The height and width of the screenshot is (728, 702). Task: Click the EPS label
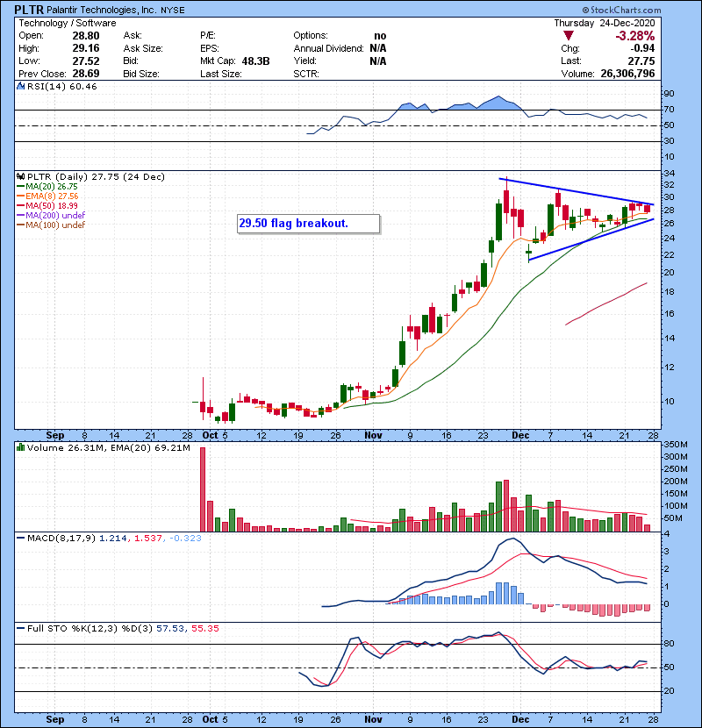(x=210, y=48)
